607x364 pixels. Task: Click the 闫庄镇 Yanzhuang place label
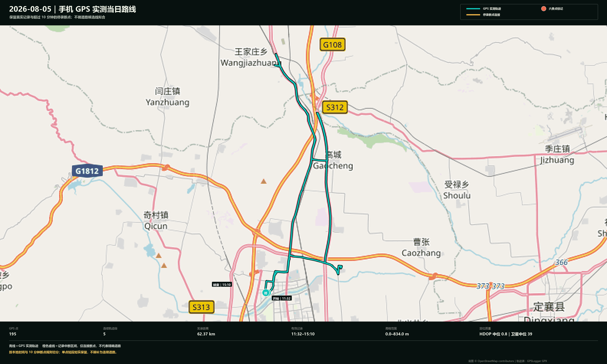click(167, 97)
